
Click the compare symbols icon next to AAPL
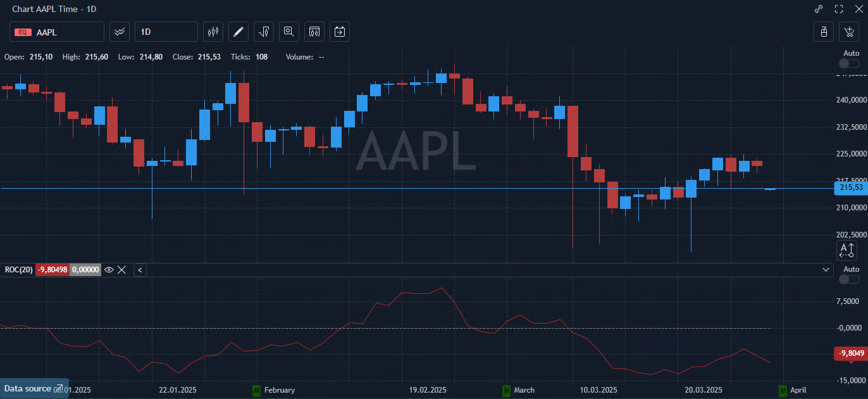tap(120, 32)
